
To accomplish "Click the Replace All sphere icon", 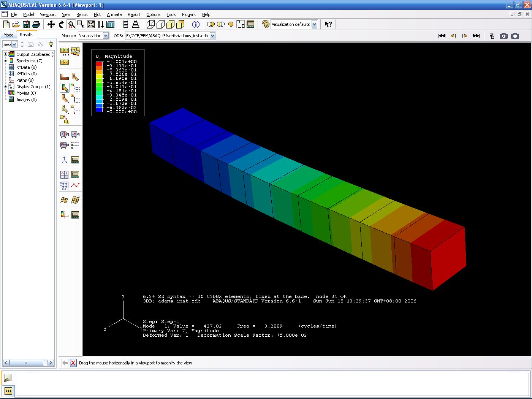I will tap(231, 25).
